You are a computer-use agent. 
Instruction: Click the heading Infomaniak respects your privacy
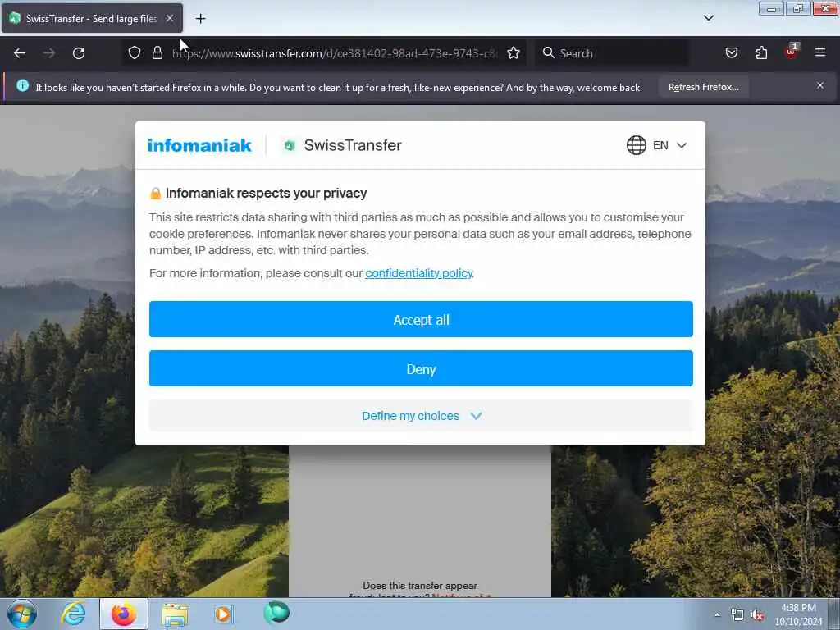point(266,194)
